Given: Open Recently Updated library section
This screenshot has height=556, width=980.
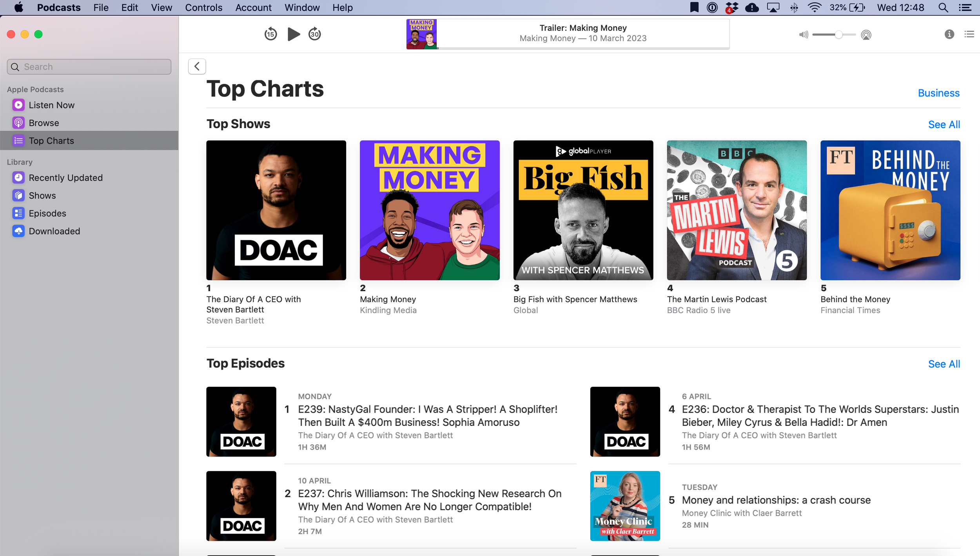Looking at the screenshot, I should [x=65, y=178].
